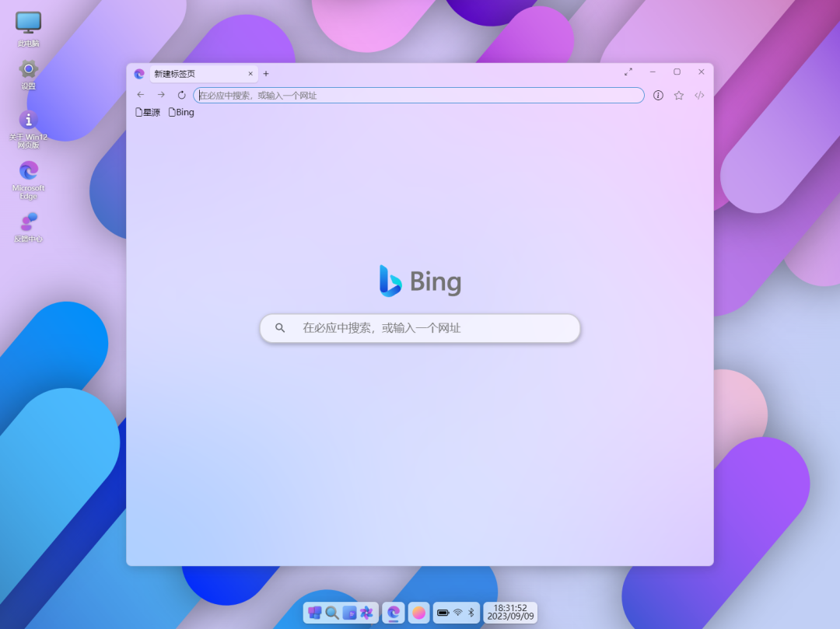This screenshot has width=840, height=629.
Task: Open the 关于 Win12 网页版 desktop icon
Action: [29, 129]
